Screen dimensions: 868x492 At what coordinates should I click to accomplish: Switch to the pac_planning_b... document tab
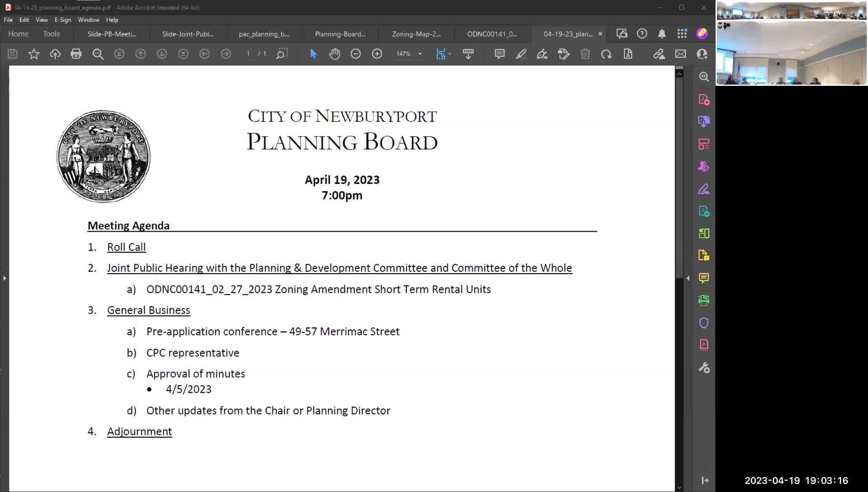point(264,34)
